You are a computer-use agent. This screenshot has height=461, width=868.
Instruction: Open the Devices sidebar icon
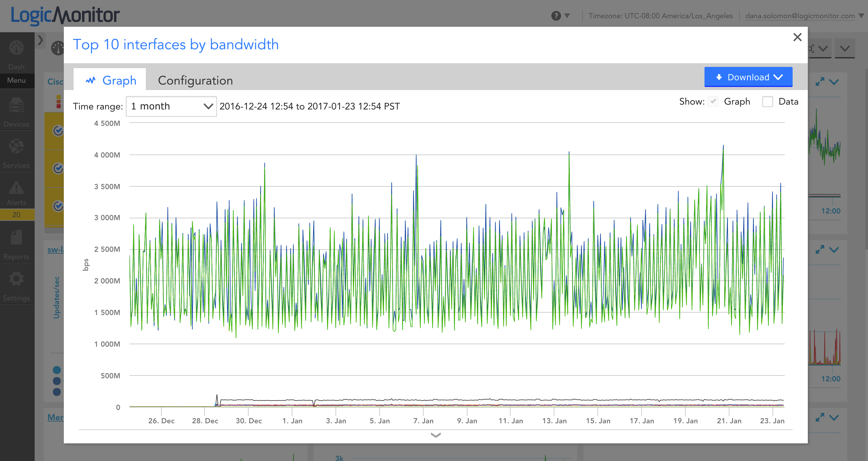click(x=16, y=105)
